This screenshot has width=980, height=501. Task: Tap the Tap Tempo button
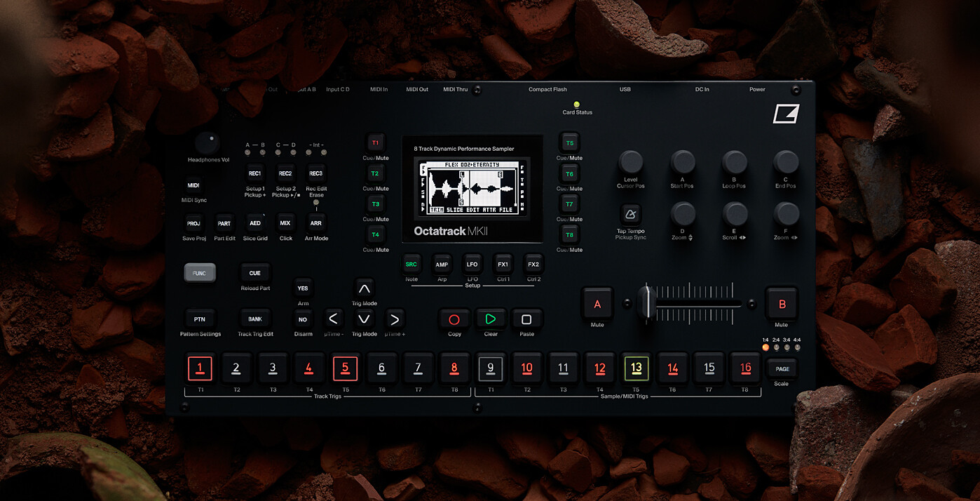click(x=630, y=215)
